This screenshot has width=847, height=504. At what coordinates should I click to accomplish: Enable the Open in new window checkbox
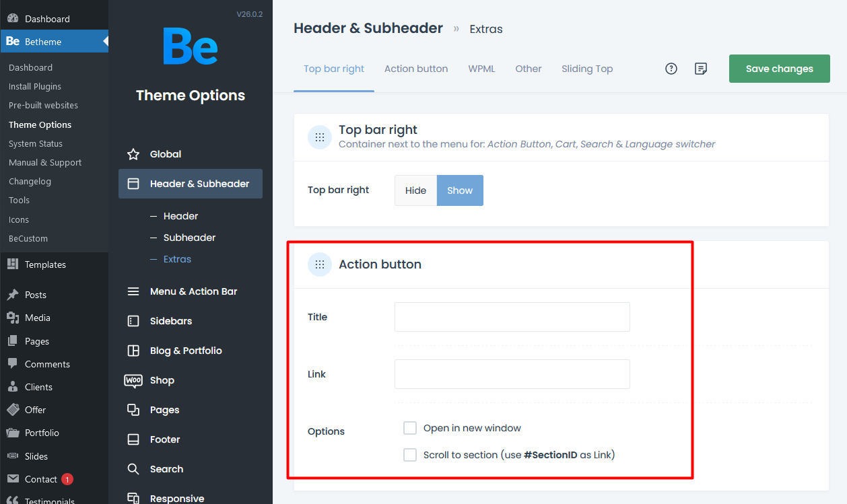410,428
